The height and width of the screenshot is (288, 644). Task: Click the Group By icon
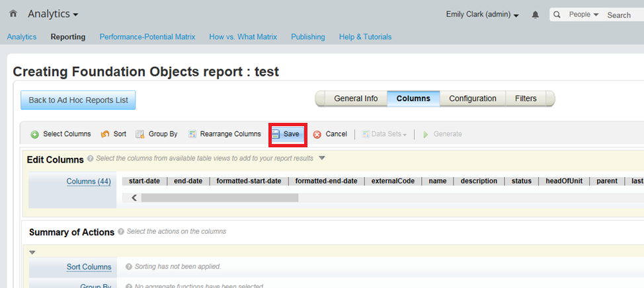(x=140, y=134)
